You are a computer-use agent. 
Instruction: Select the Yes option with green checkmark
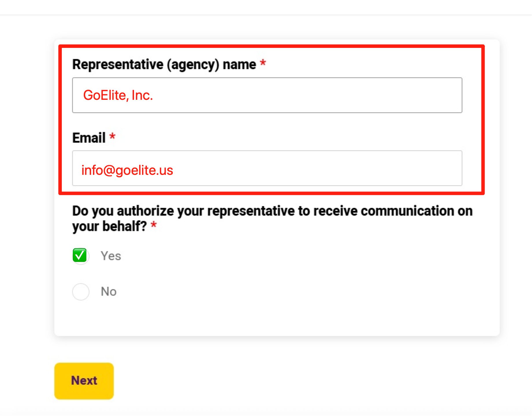click(x=80, y=256)
